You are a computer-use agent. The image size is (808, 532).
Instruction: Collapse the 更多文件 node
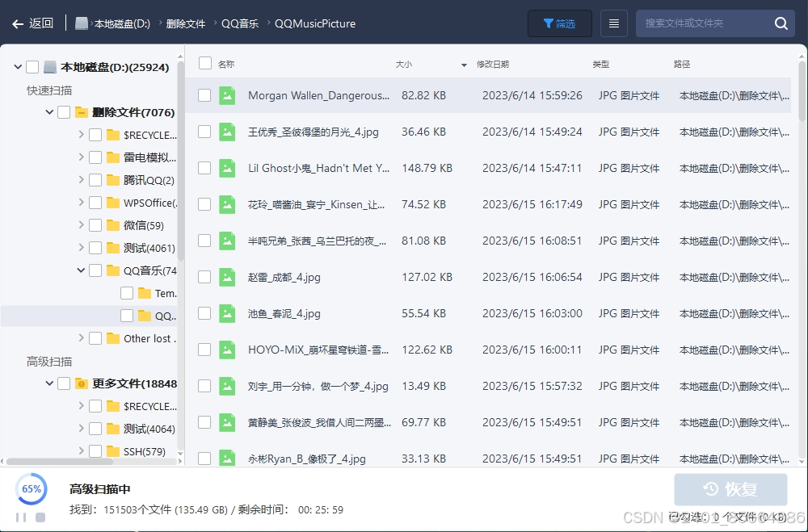49,383
